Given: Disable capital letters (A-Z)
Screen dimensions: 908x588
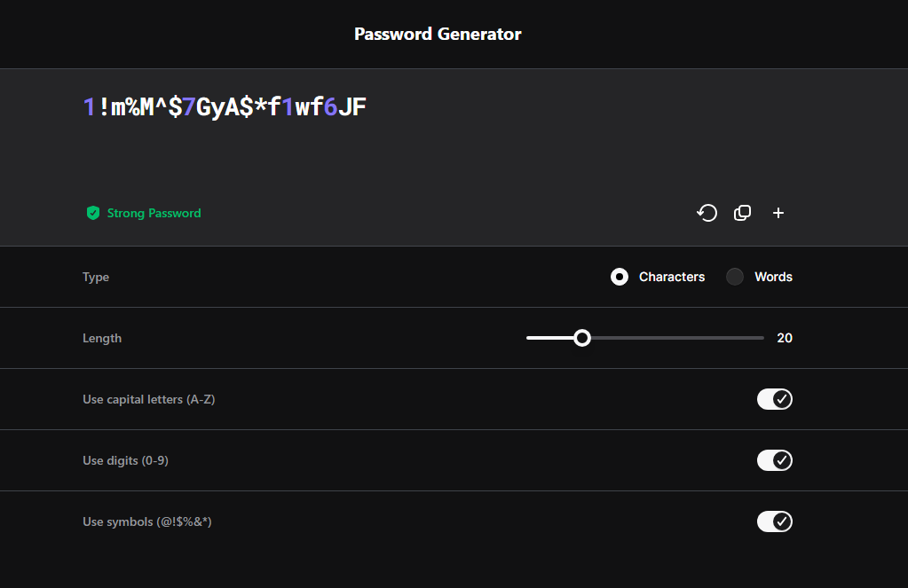Looking at the screenshot, I should (x=774, y=399).
